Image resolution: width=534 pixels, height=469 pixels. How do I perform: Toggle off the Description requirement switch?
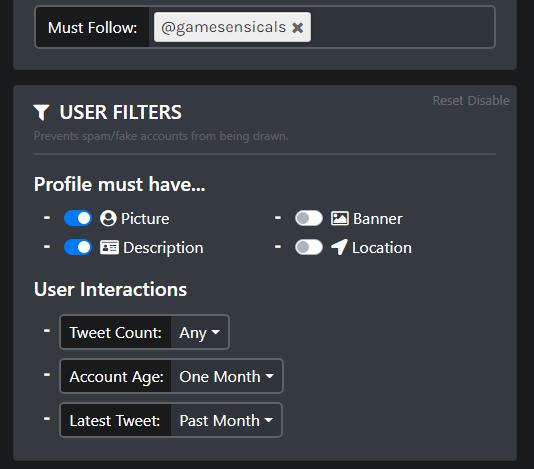point(78,247)
